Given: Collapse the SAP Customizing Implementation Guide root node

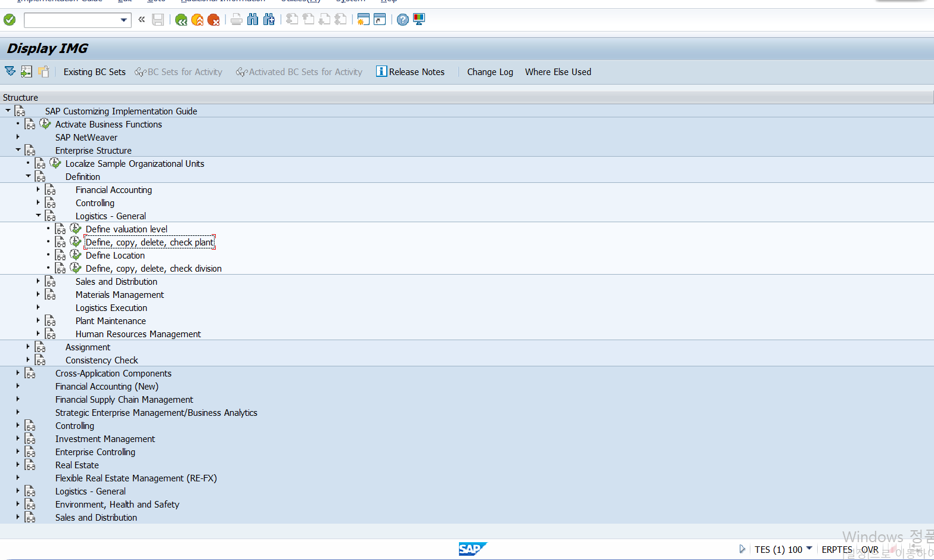Looking at the screenshot, I should click(x=8, y=110).
